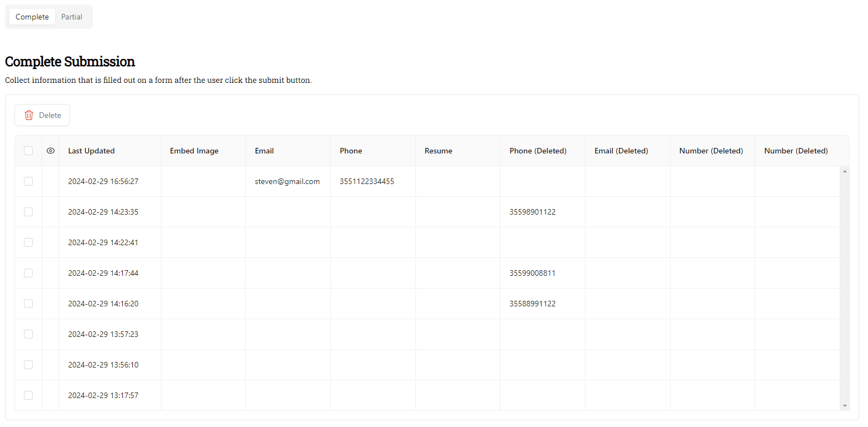Check the row dated 2024-02-29 16:56:27
868x427 pixels.
click(x=28, y=181)
